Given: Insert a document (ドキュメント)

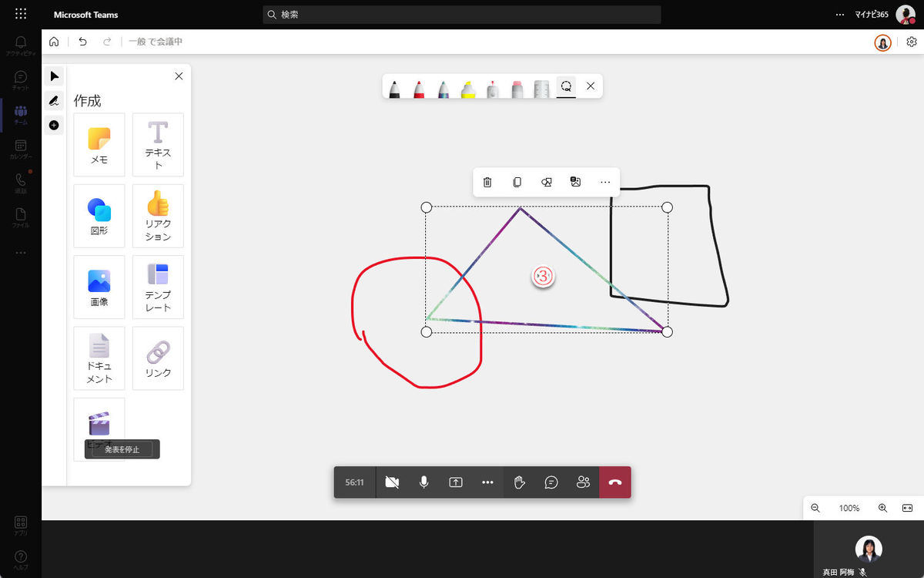Looking at the screenshot, I should point(99,358).
